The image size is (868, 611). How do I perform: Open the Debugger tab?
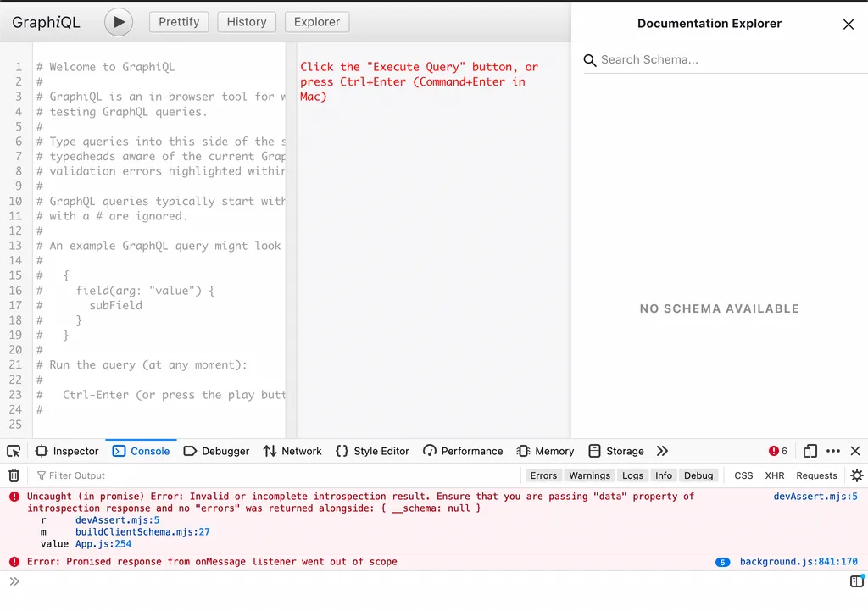point(216,451)
